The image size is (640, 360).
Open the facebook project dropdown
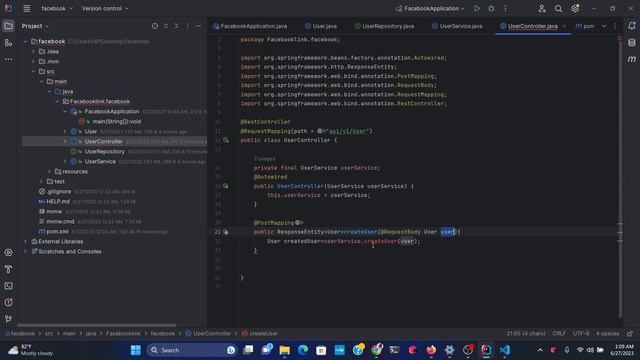tap(57, 8)
